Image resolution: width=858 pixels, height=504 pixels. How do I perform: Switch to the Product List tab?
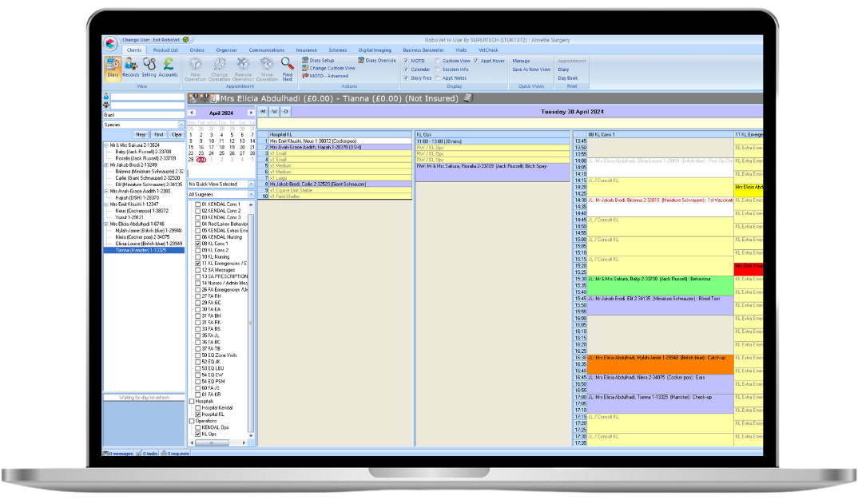pos(166,50)
